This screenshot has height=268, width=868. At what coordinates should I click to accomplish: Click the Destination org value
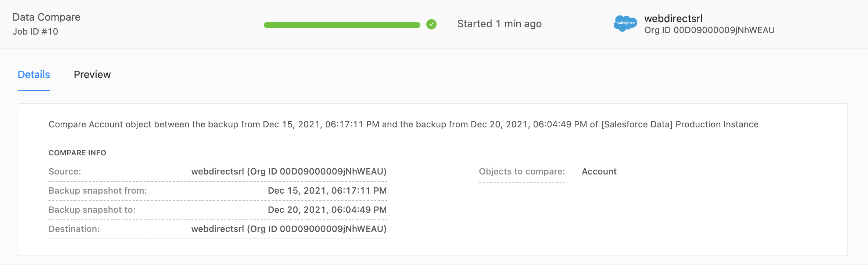point(289,229)
